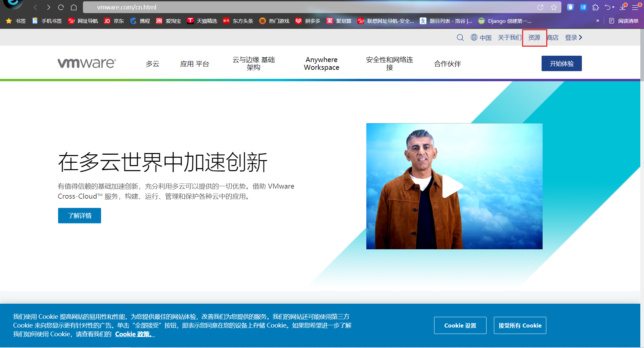
Task: Go forward with the browser arrow
Action: (48, 7)
